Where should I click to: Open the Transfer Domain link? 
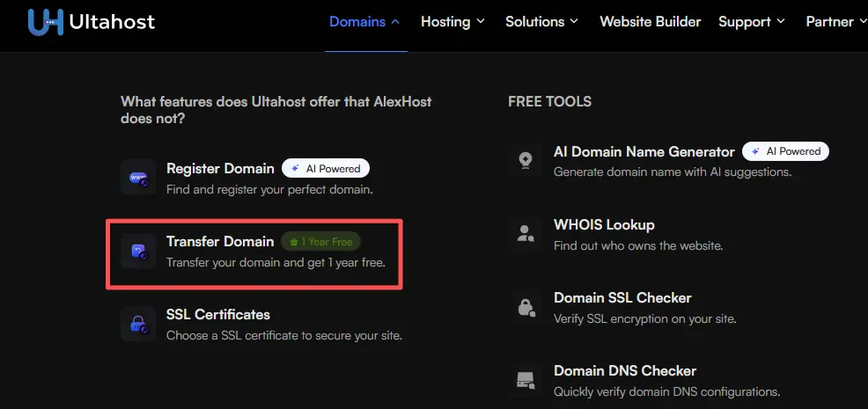[x=220, y=241]
